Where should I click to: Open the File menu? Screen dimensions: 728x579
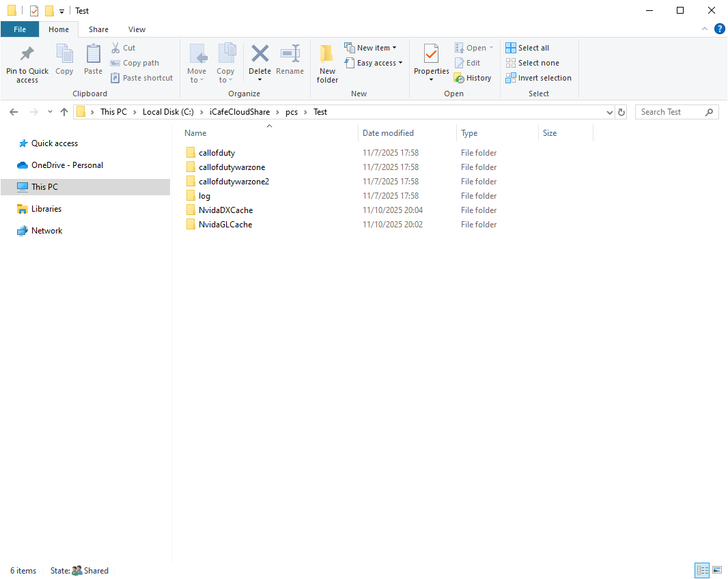coord(20,29)
